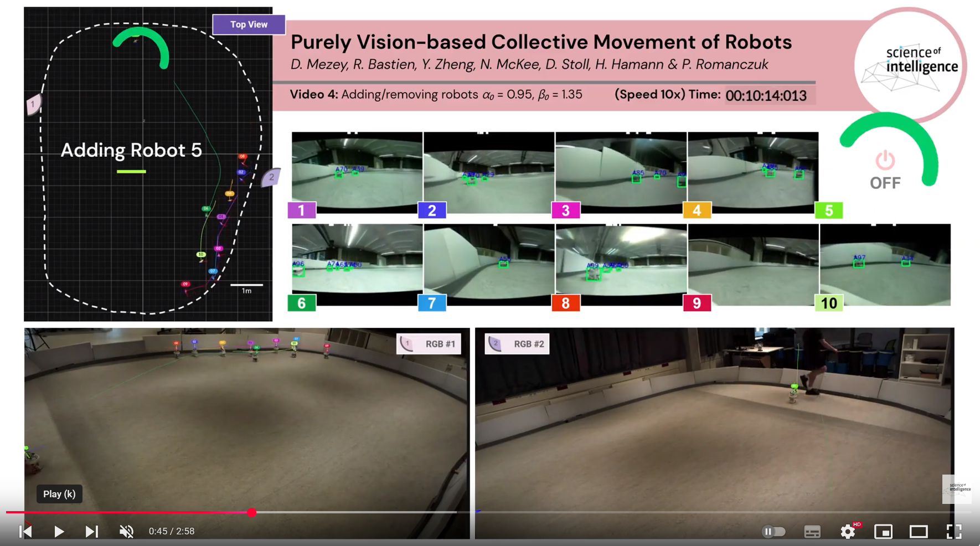Image resolution: width=980 pixels, height=546 pixels.
Task: Enable theater mode view
Action: coord(919,532)
